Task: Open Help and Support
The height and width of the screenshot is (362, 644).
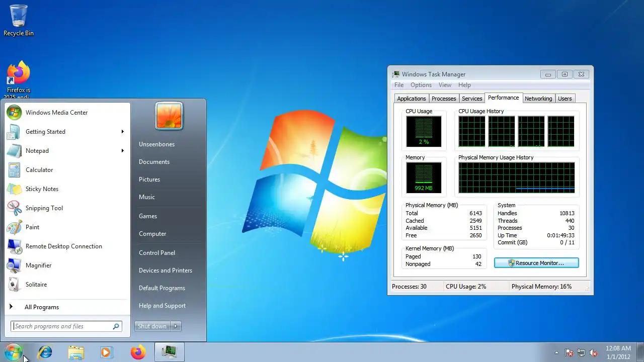Action: (x=162, y=306)
